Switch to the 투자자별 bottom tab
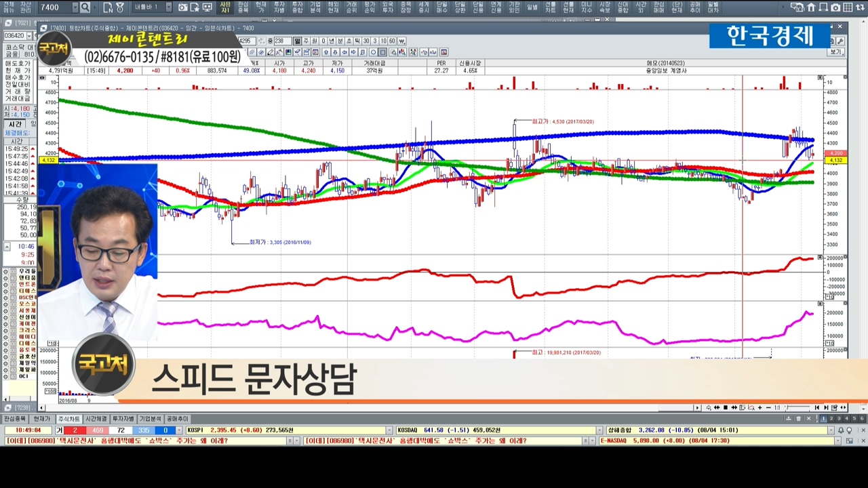This screenshot has width=868, height=488. click(x=123, y=419)
